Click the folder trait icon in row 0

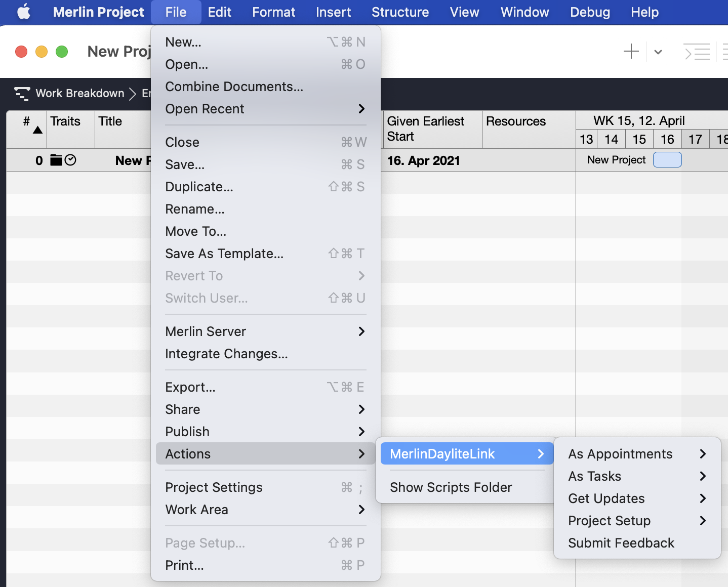point(56,160)
